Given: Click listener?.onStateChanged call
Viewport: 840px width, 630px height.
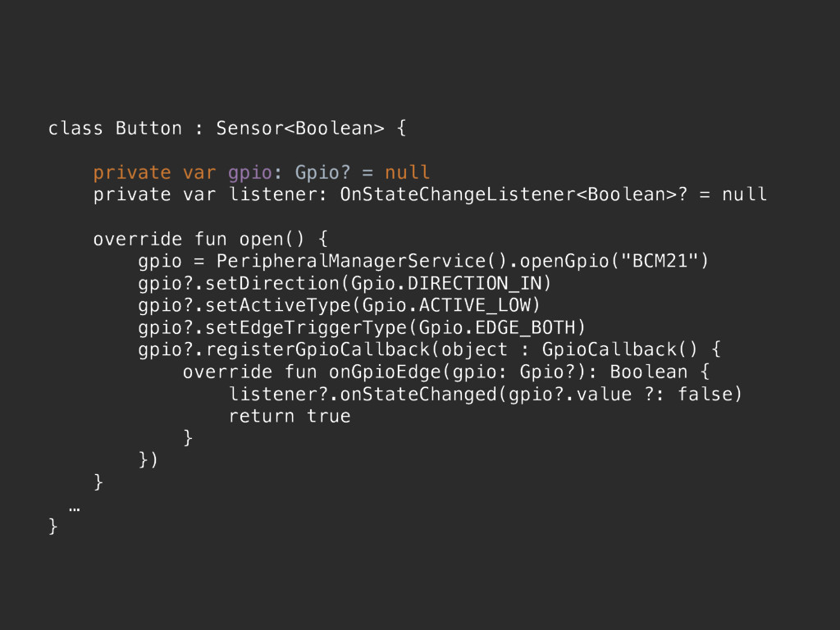Looking at the screenshot, I should (x=362, y=395).
